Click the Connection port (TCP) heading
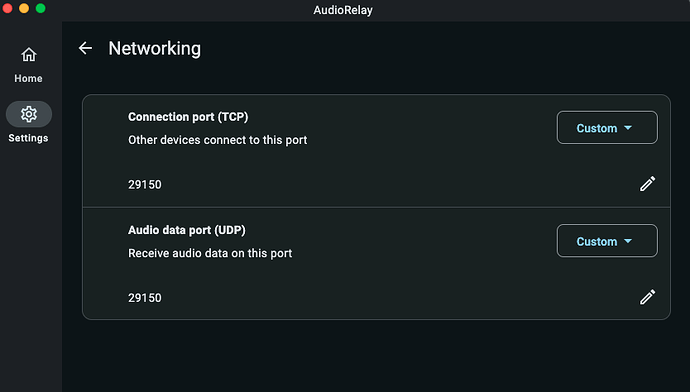Screen dimensions: 690x392 188,117
